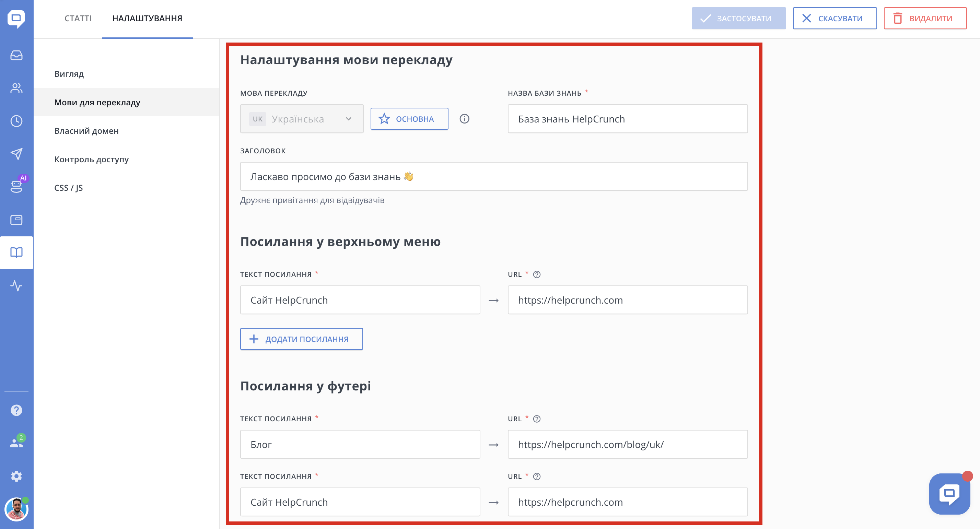The height and width of the screenshot is (529, 980).
Task: Click the info icon beside ОСНОВНА
Action: click(464, 119)
